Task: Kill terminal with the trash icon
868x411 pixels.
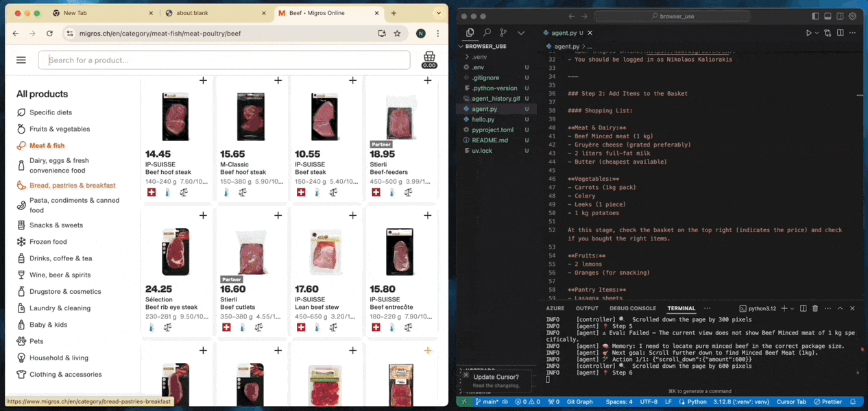Action: (815, 309)
